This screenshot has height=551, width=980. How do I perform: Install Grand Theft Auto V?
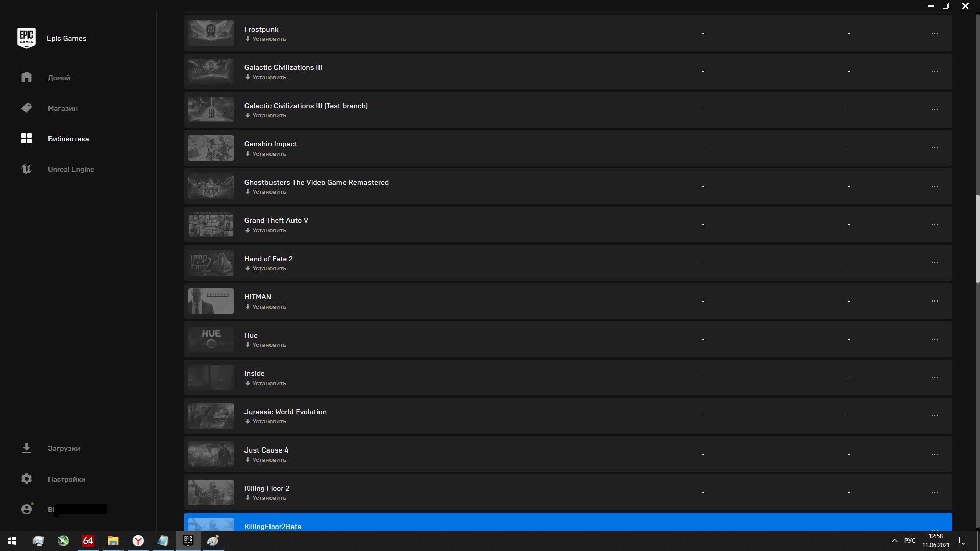[265, 230]
